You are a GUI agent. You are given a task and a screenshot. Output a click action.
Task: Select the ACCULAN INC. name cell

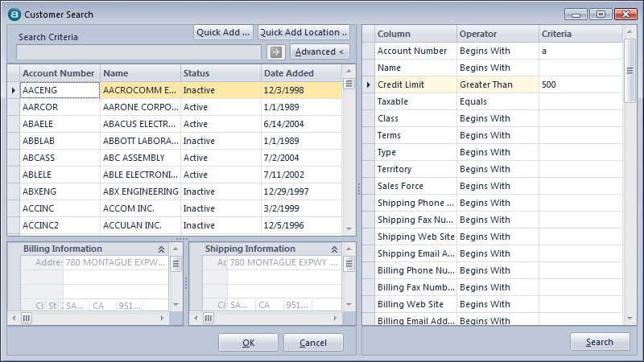(140, 225)
